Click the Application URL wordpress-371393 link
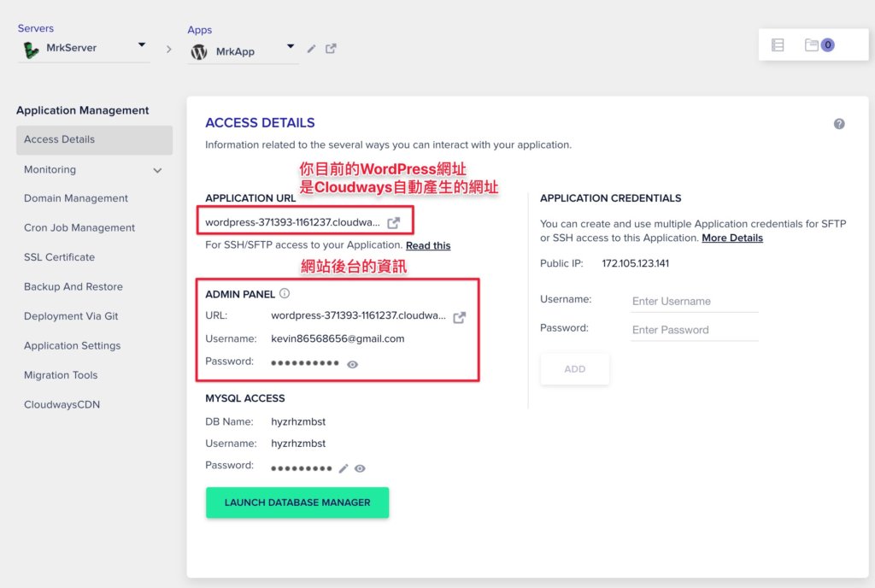 coord(292,222)
